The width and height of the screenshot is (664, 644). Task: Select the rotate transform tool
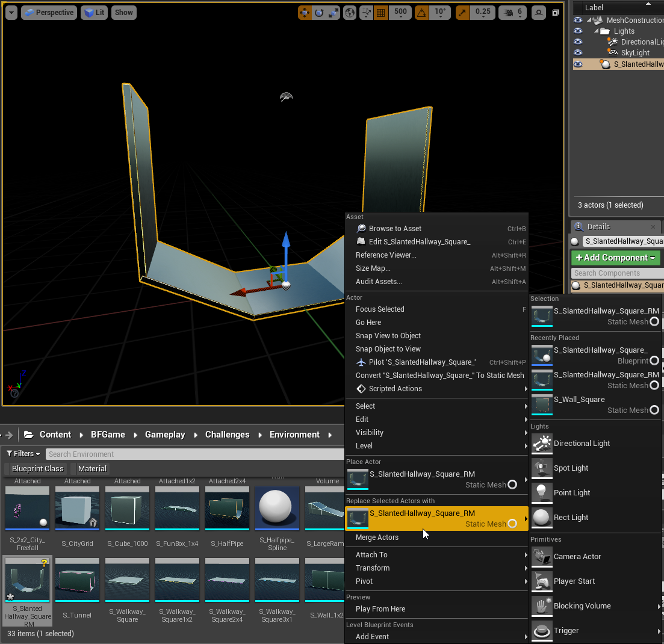pos(319,13)
